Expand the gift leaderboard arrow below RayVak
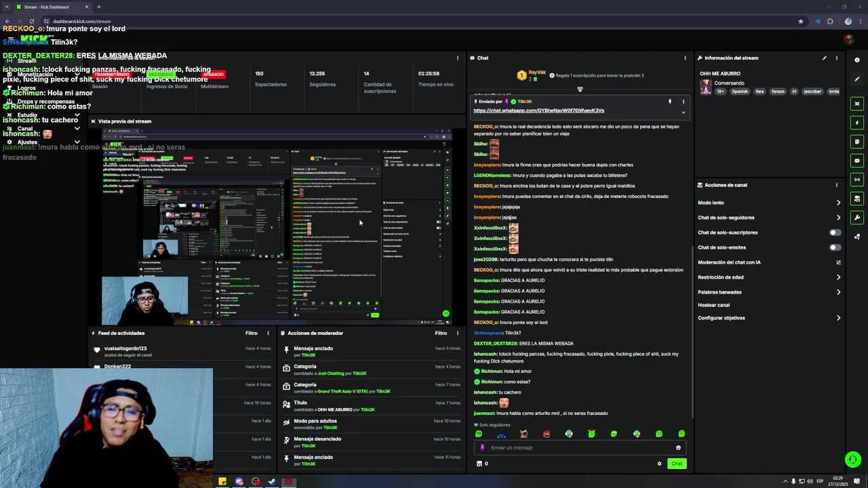Image resolution: width=868 pixels, height=488 pixels. [x=580, y=89]
